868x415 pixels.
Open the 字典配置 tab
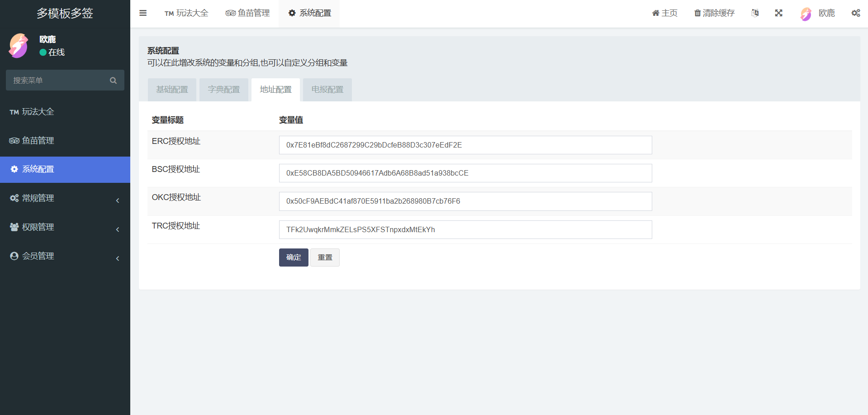[x=224, y=90]
